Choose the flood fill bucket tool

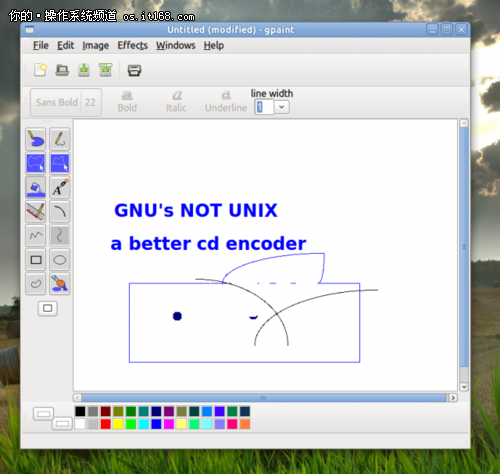pyautogui.click(x=36, y=187)
